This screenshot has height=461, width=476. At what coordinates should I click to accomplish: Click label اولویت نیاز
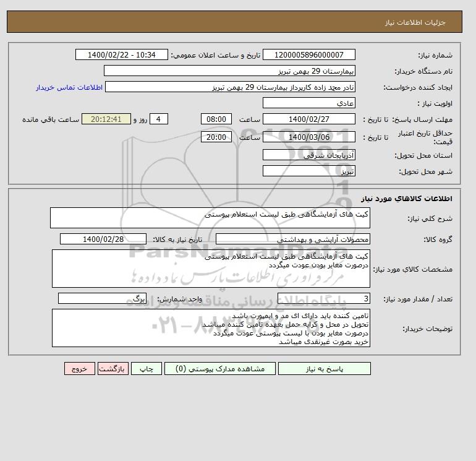pos(435,103)
